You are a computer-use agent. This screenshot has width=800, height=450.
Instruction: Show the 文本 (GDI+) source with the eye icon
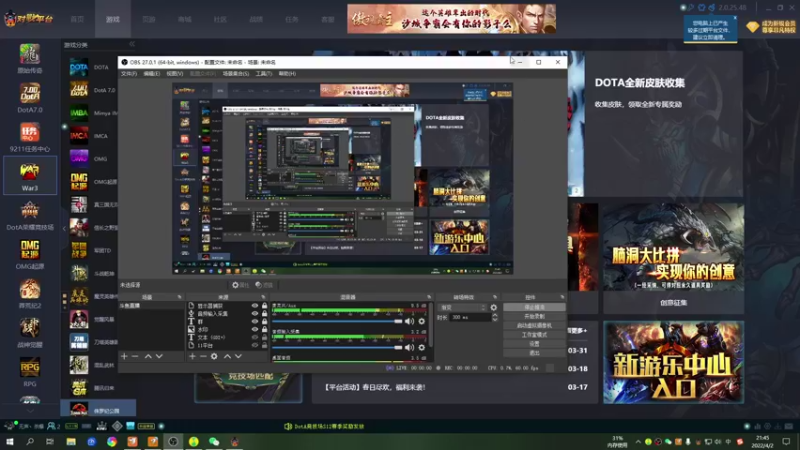(255, 337)
